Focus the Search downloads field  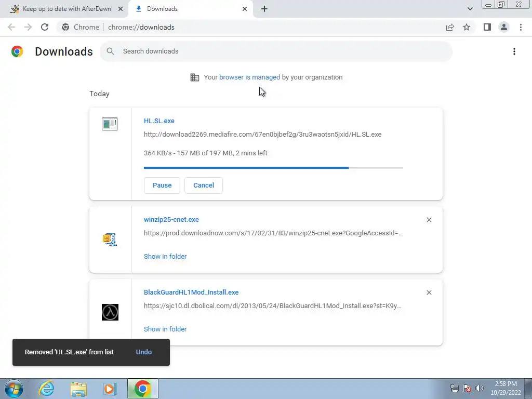tap(276, 51)
